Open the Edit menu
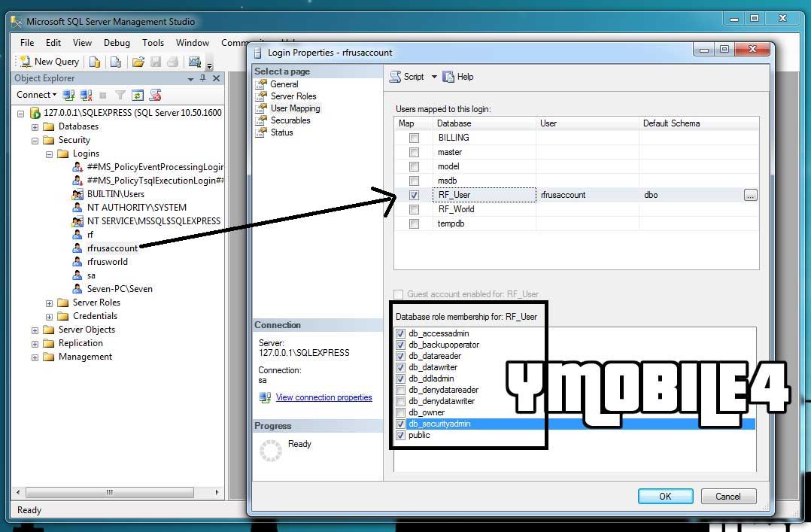811x532 pixels. point(53,42)
